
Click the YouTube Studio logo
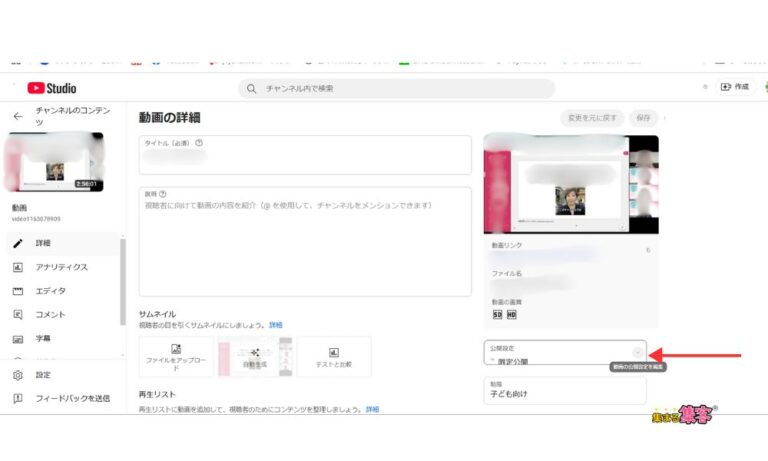coord(51,88)
